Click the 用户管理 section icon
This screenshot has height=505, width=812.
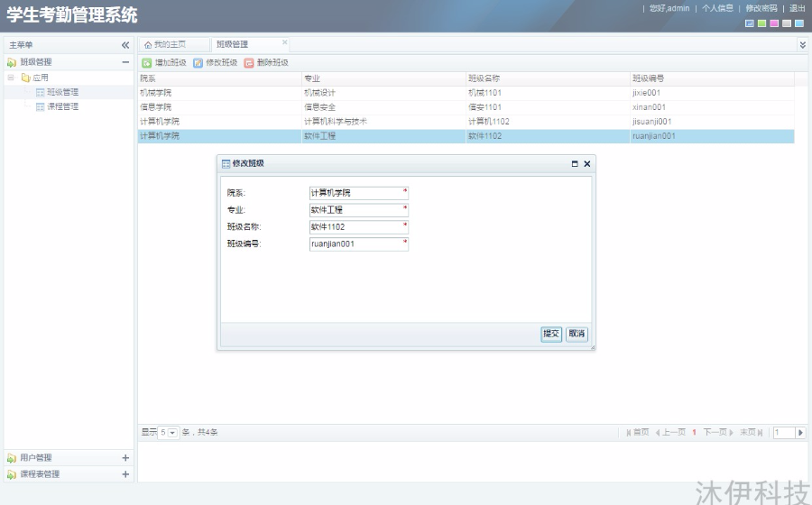pos(12,458)
